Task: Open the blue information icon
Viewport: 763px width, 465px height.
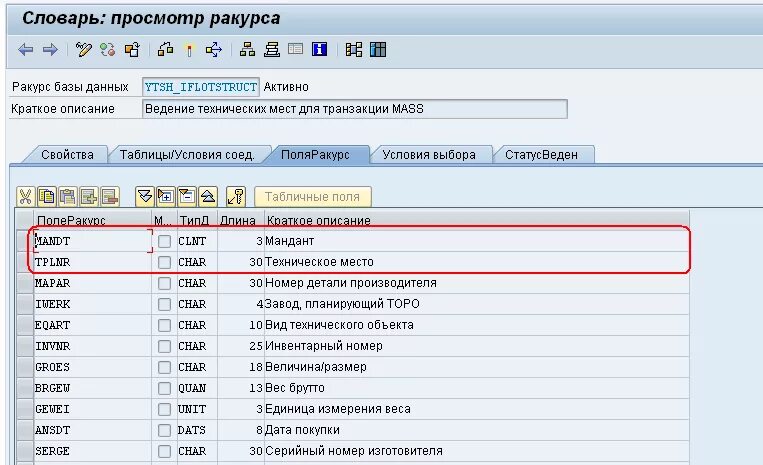Action: tap(319, 49)
